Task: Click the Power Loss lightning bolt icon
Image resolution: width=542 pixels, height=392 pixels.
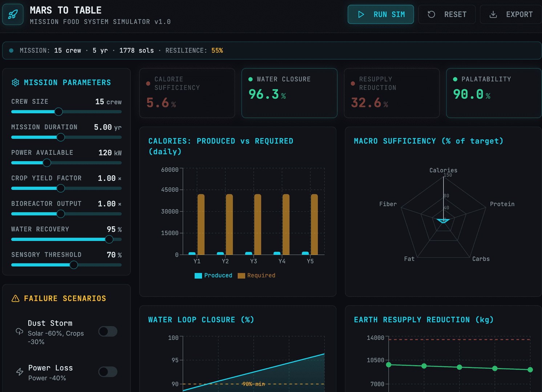Action: click(20, 372)
